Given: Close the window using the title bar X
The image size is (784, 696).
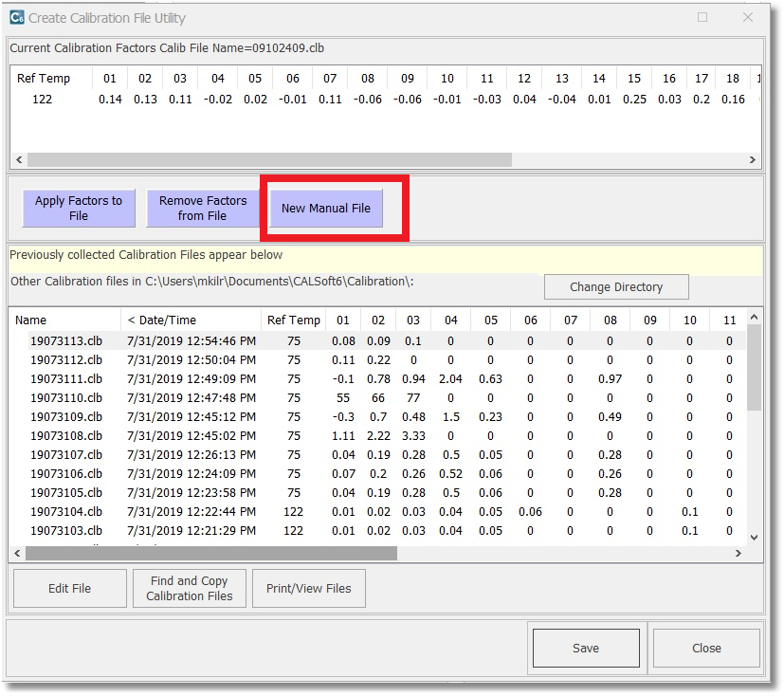Looking at the screenshot, I should tap(747, 17).
